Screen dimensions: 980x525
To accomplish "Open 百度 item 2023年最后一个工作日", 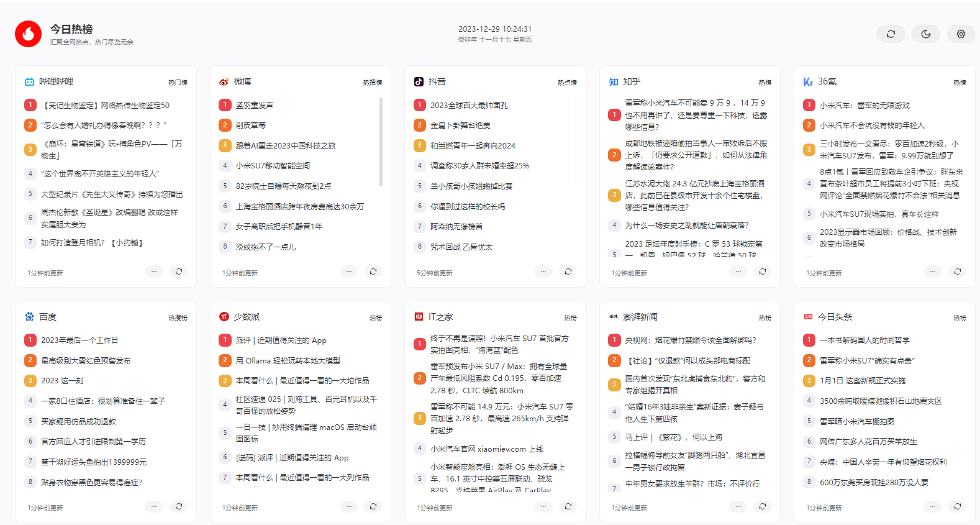I will [79, 340].
